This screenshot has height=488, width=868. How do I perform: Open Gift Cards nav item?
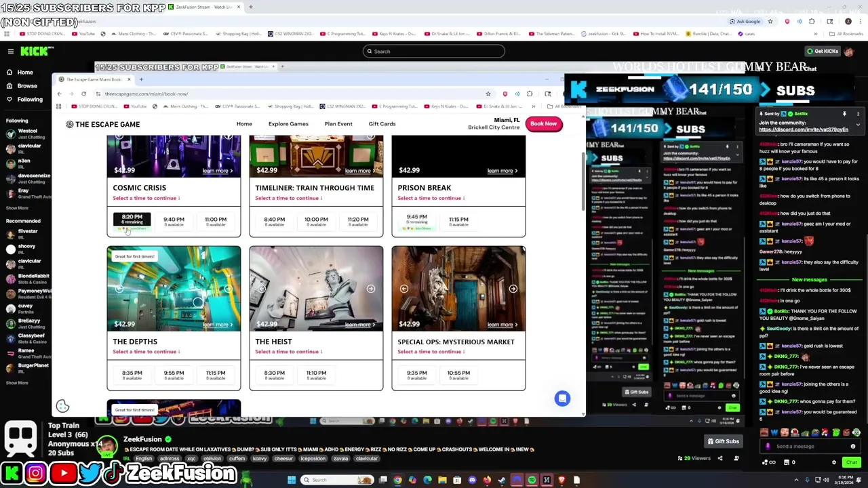(x=382, y=124)
